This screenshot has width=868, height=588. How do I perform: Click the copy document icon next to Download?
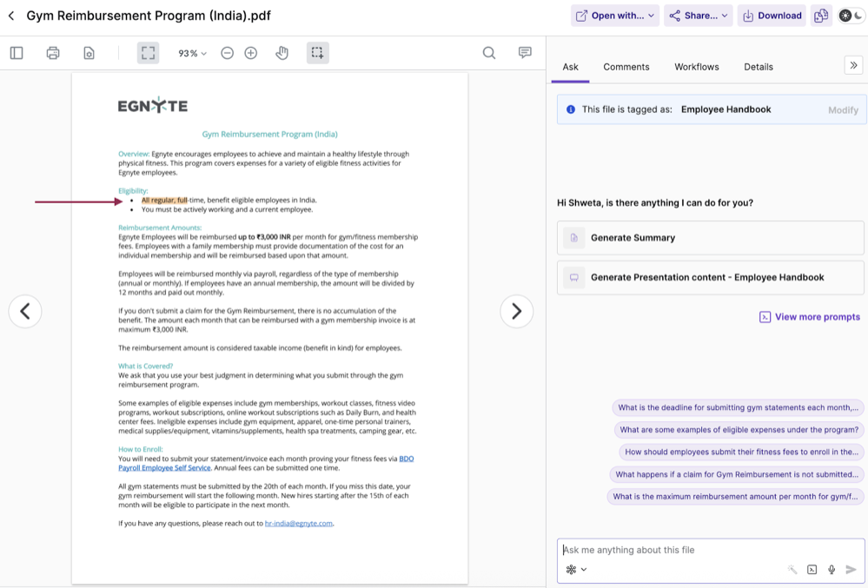(820, 15)
